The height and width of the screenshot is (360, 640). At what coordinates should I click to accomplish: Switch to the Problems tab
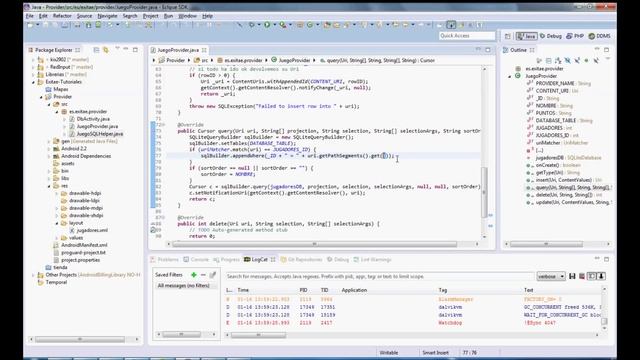(164, 260)
